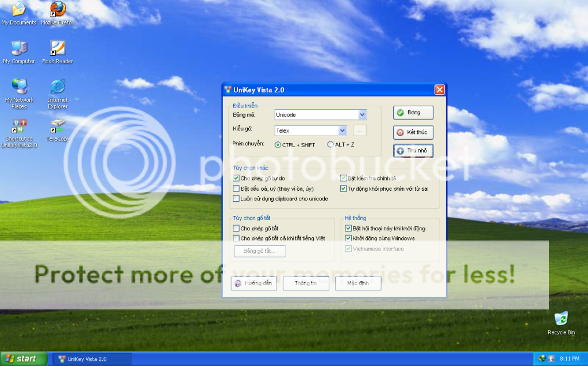Click the UniKey 'E' tray icon
The width and height of the screenshot is (588, 366).
[x=551, y=359]
